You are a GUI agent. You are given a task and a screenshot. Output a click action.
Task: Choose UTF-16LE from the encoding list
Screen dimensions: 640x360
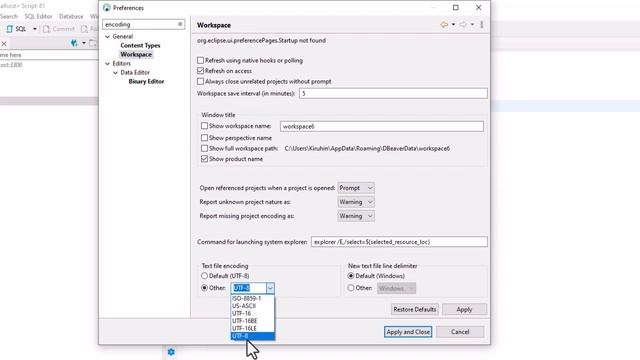(x=253, y=328)
